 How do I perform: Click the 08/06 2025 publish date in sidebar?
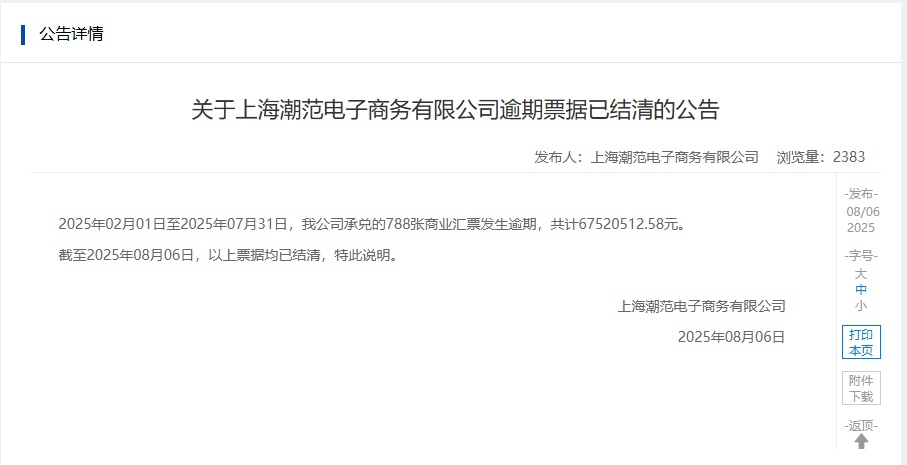click(861, 220)
